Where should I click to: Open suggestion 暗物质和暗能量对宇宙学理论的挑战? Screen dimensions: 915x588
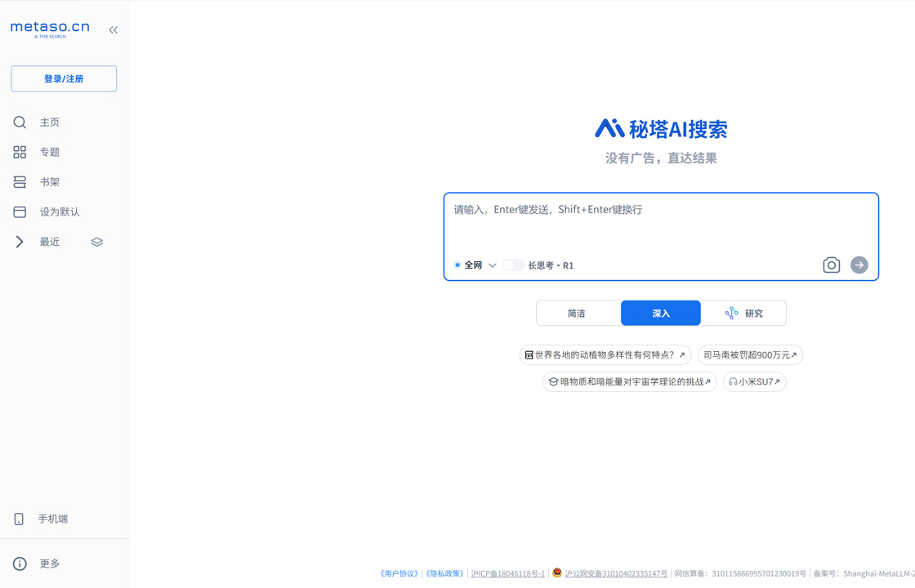point(630,381)
